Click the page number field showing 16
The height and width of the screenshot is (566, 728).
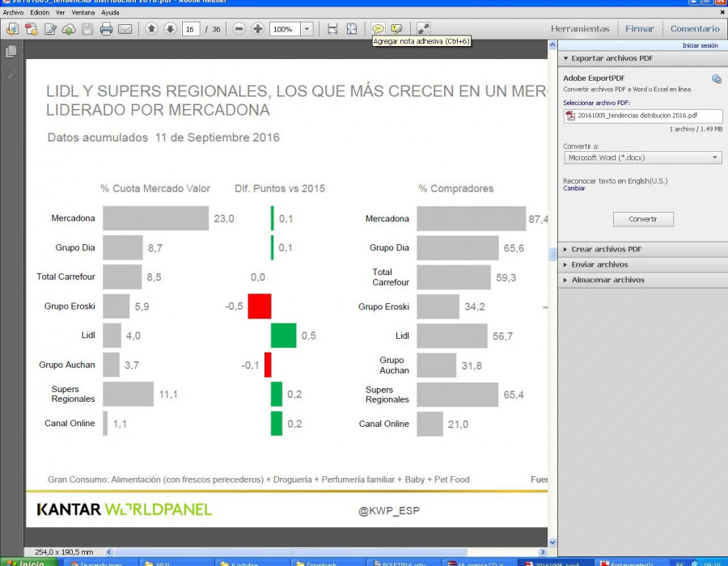[x=191, y=29]
